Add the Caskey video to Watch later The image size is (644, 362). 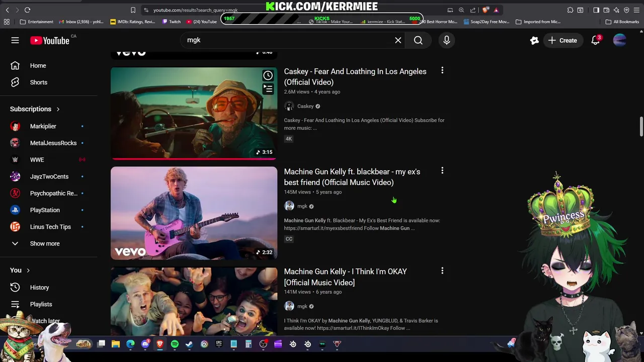[268, 75]
